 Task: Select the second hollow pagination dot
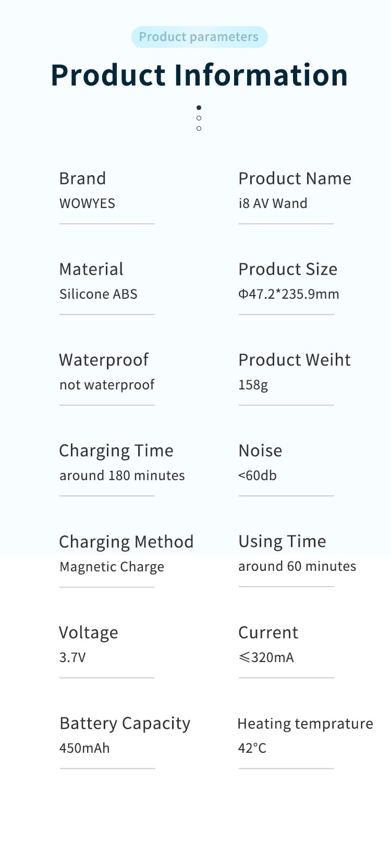pos(199,118)
